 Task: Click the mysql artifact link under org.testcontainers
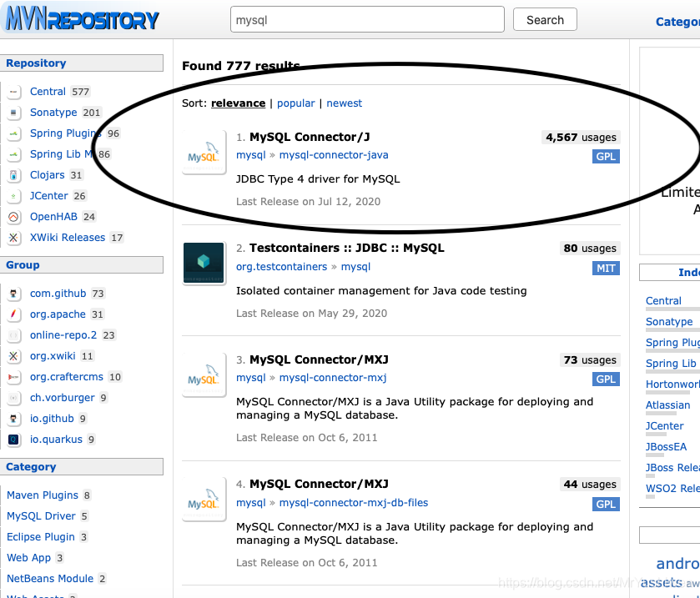click(355, 267)
